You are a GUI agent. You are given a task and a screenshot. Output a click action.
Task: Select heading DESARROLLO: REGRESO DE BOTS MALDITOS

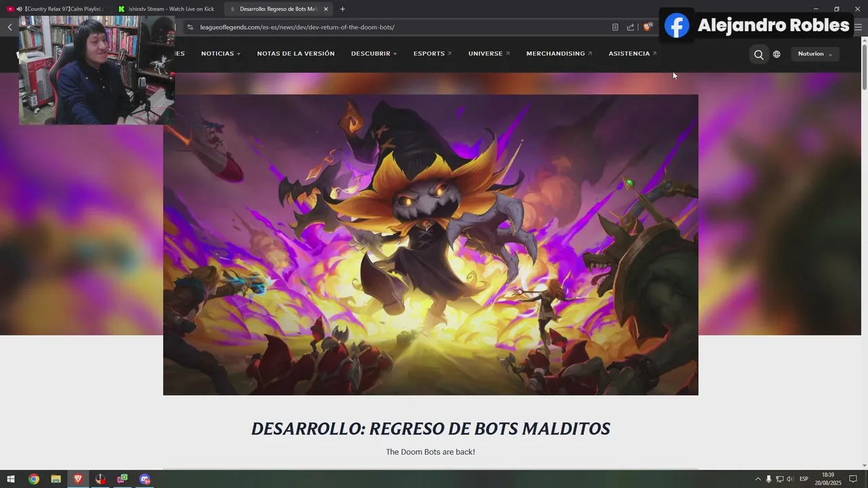tap(431, 429)
